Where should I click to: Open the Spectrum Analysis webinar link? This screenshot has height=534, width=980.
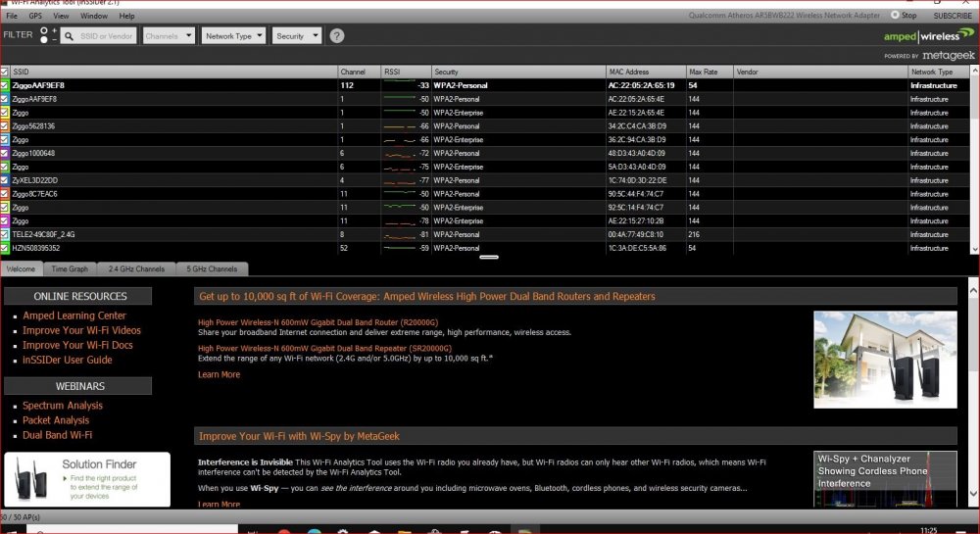click(x=63, y=406)
